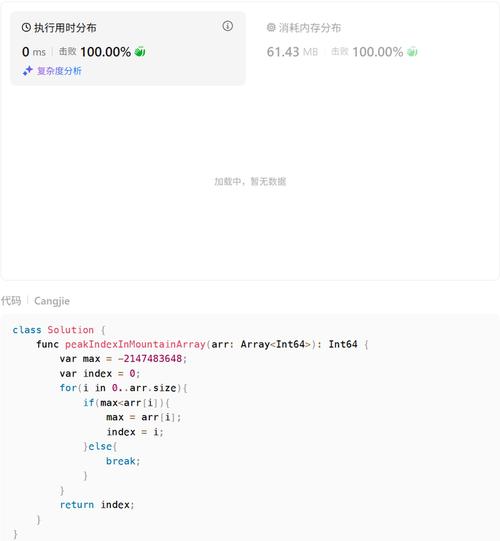500x541 pixels.
Task: Select the 执行用时分布 runtime distribution card
Action: [x=128, y=48]
